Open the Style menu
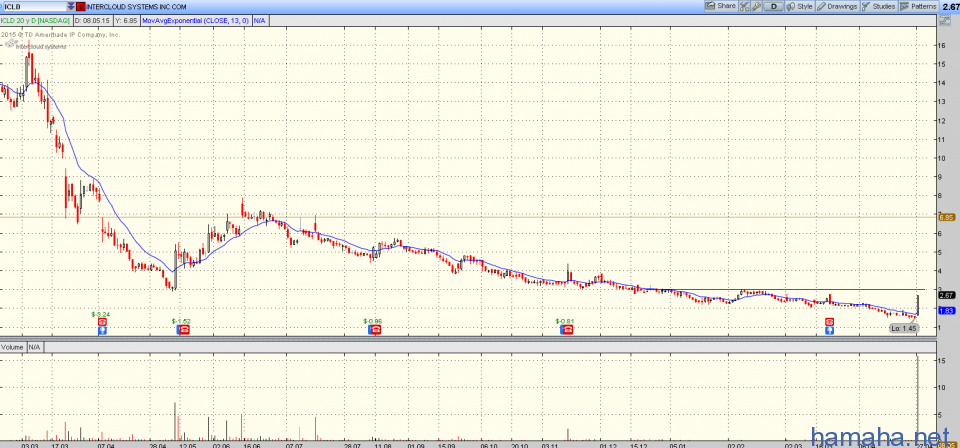 click(x=800, y=6)
